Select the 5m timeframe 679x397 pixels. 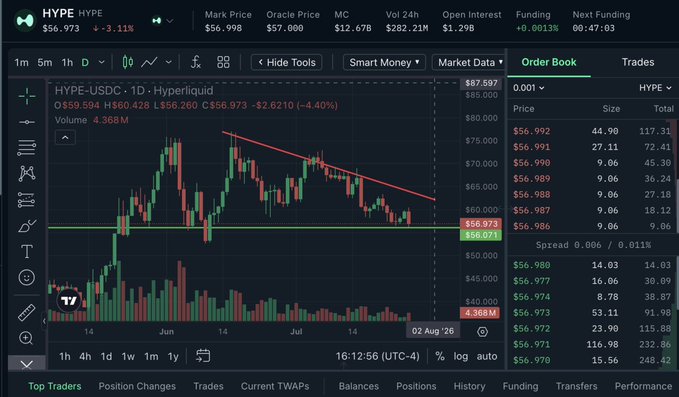(45, 63)
